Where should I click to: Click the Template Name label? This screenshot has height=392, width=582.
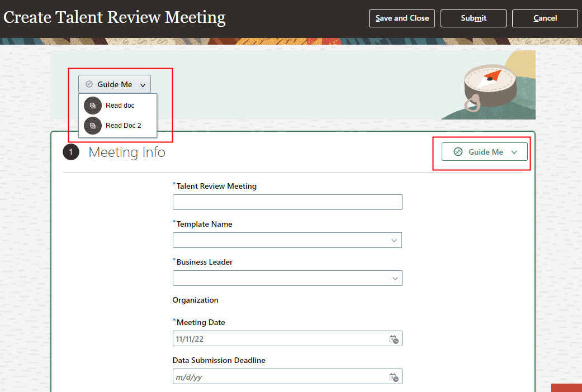[204, 224]
